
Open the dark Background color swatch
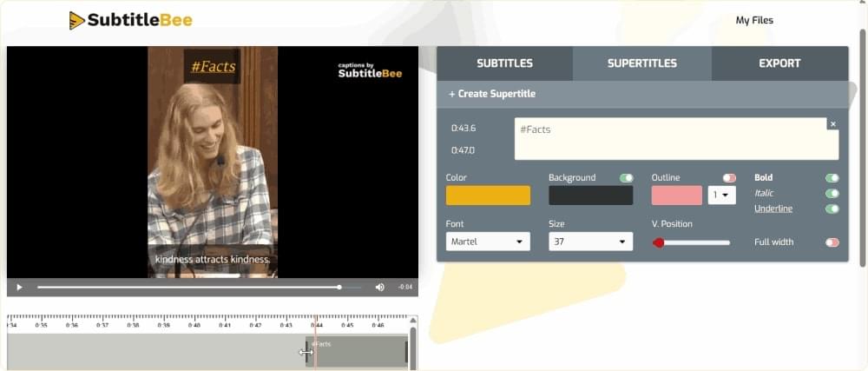coord(590,195)
